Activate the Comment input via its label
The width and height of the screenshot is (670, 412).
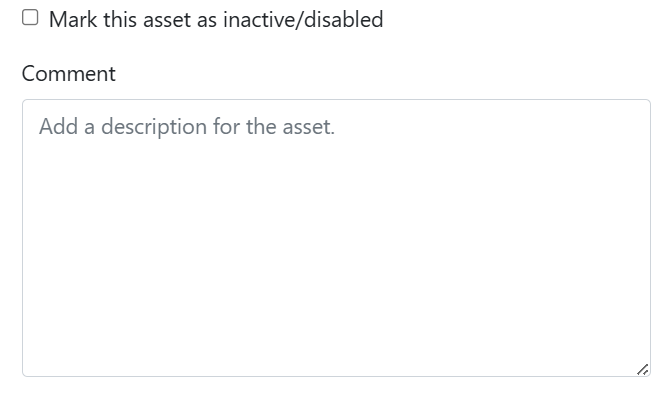click(68, 74)
